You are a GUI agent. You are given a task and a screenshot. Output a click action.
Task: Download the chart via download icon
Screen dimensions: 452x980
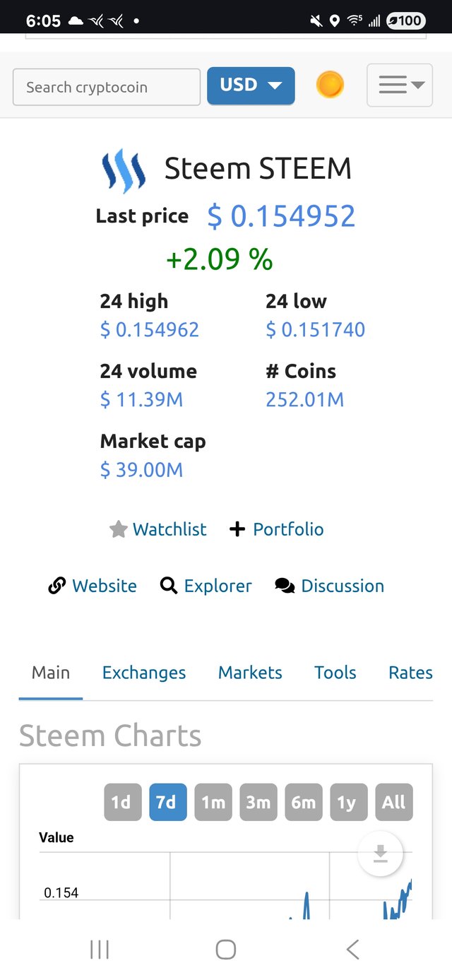[x=381, y=854]
